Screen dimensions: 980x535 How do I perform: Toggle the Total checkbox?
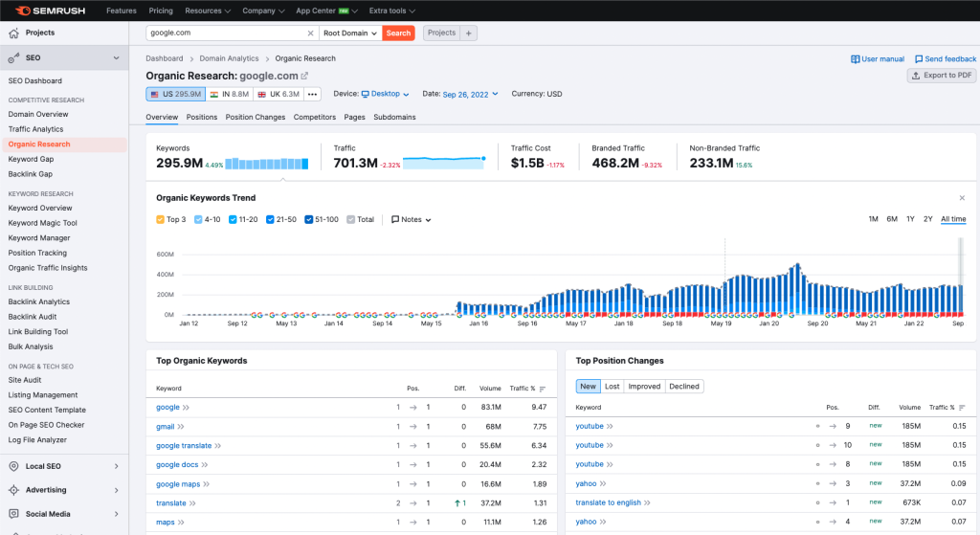(350, 219)
